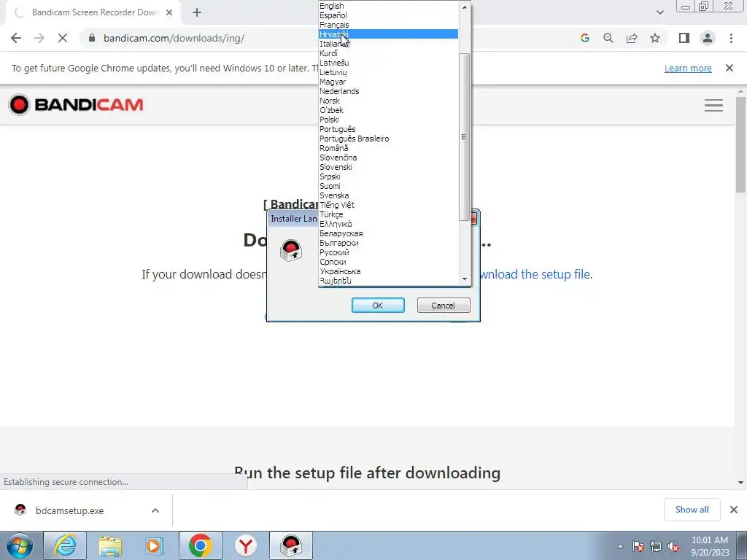Open the tab search chevron in Chrome

(x=659, y=12)
